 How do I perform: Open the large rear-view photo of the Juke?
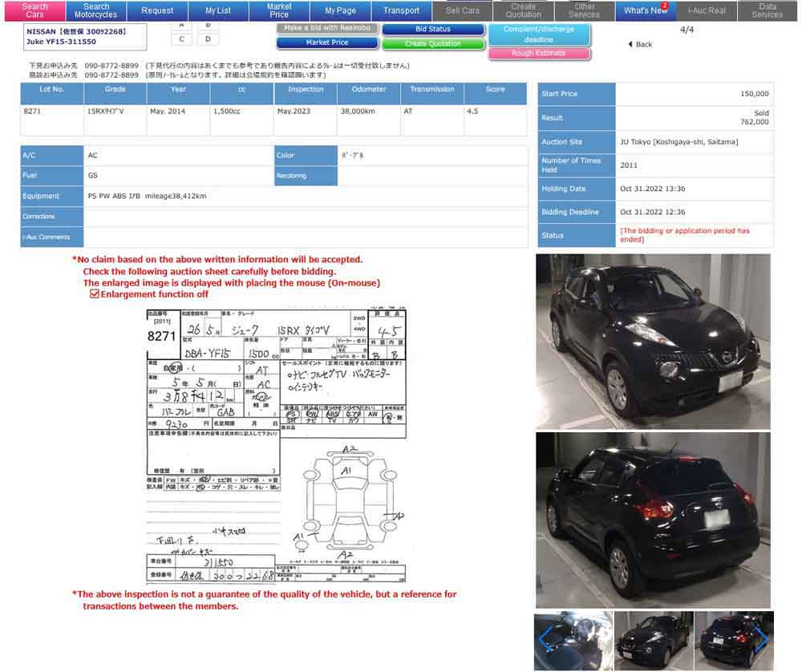point(653,520)
